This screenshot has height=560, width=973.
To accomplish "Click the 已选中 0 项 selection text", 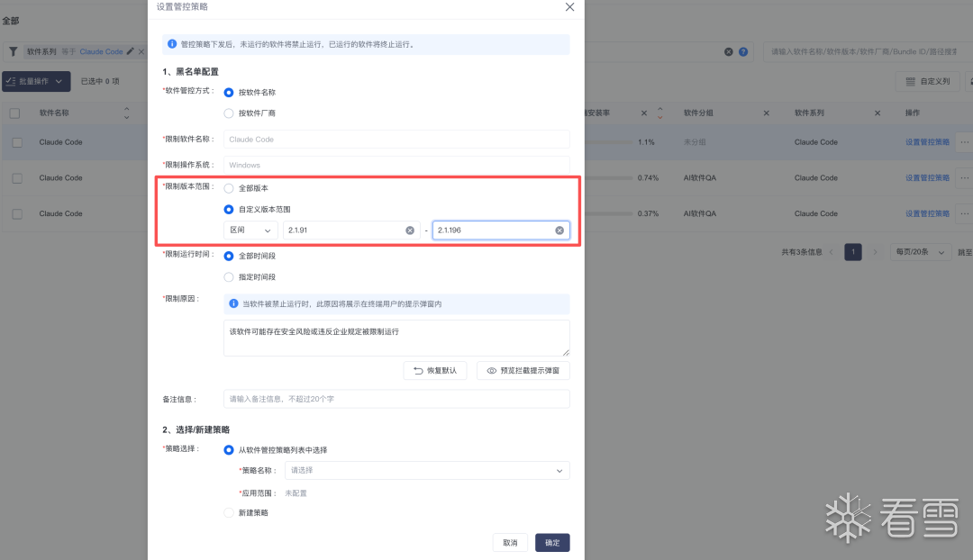I will pyautogui.click(x=100, y=81).
